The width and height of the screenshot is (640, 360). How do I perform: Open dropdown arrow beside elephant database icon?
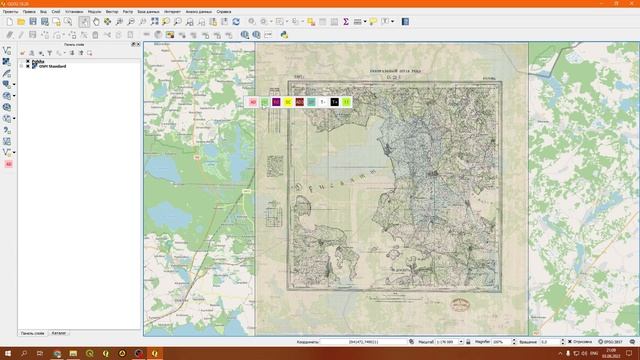[14, 84]
